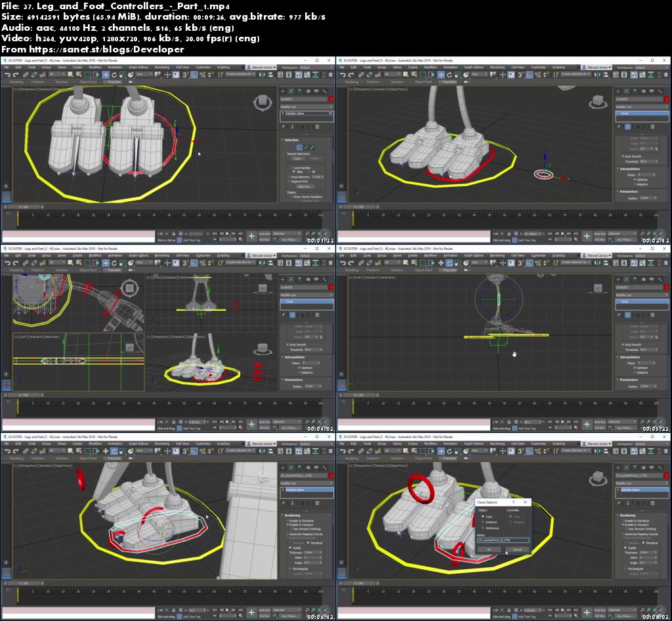Image resolution: width=672 pixels, height=621 pixels.
Task: Click the ViewCube in 00:01:22 frame
Action: click(262, 102)
